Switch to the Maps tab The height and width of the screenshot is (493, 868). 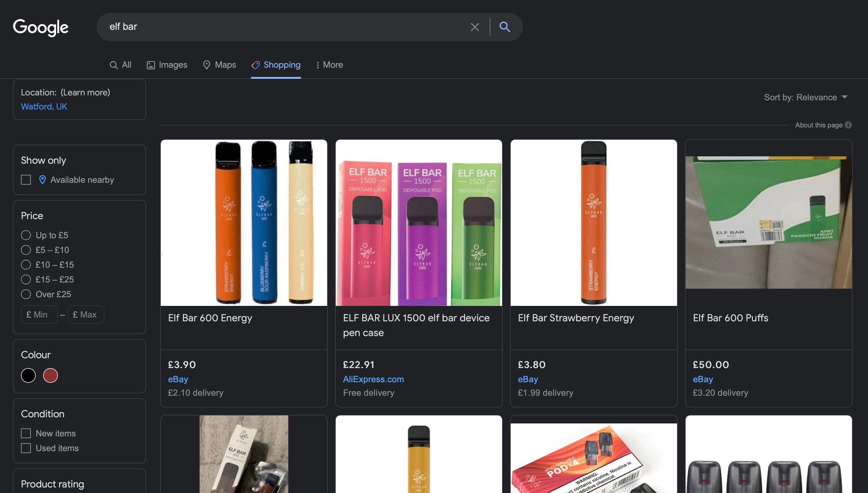(x=219, y=65)
